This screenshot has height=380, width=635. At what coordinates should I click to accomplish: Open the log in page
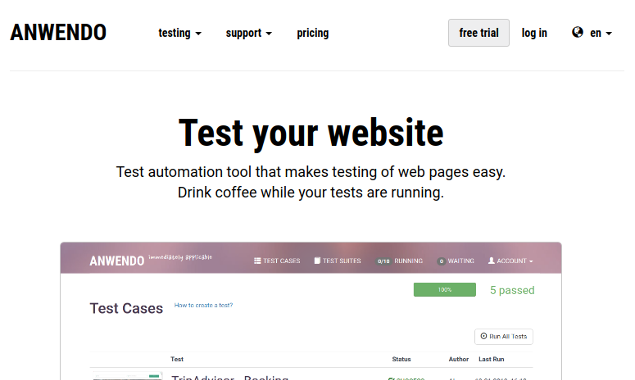(x=534, y=33)
